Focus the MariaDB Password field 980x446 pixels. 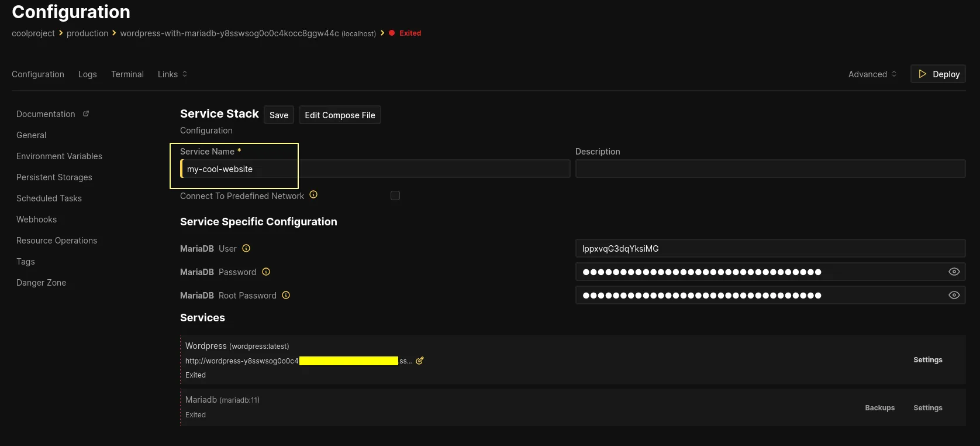[x=770, y=272]
